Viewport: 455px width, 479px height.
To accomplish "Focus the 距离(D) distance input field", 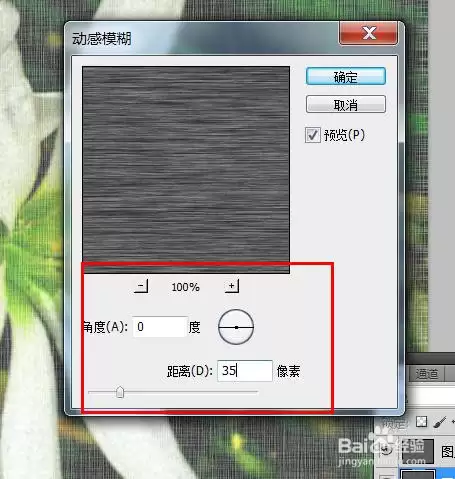I will pos(245,371).
